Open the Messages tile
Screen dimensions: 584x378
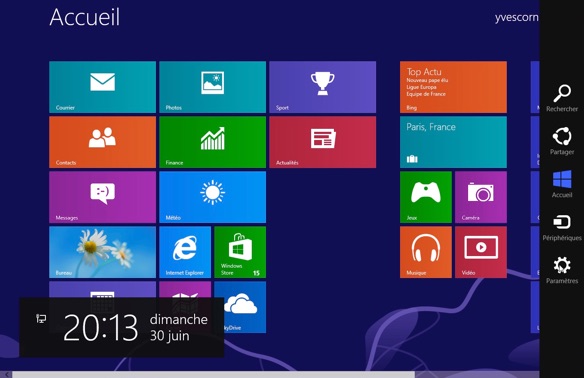click(x=102, y=197)
